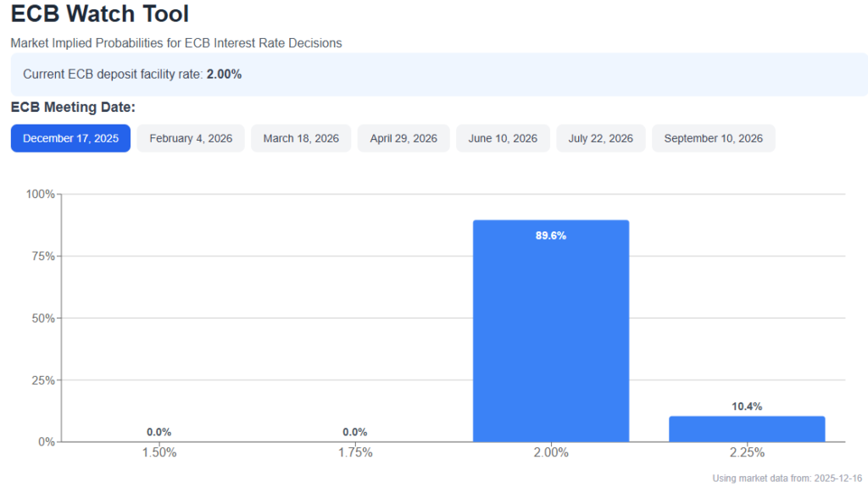Click the ECB Watch Tool heading
Viewport: 868px width, 487px height.
100,14
